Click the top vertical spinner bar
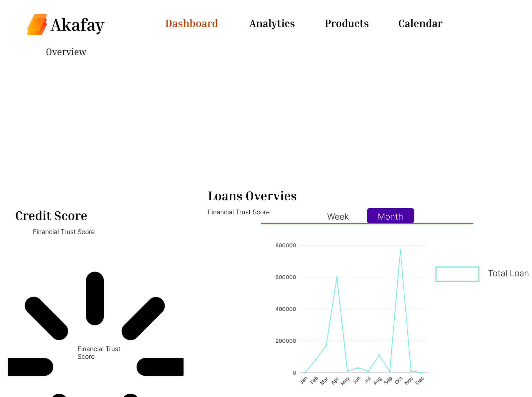 pos(95,298)
